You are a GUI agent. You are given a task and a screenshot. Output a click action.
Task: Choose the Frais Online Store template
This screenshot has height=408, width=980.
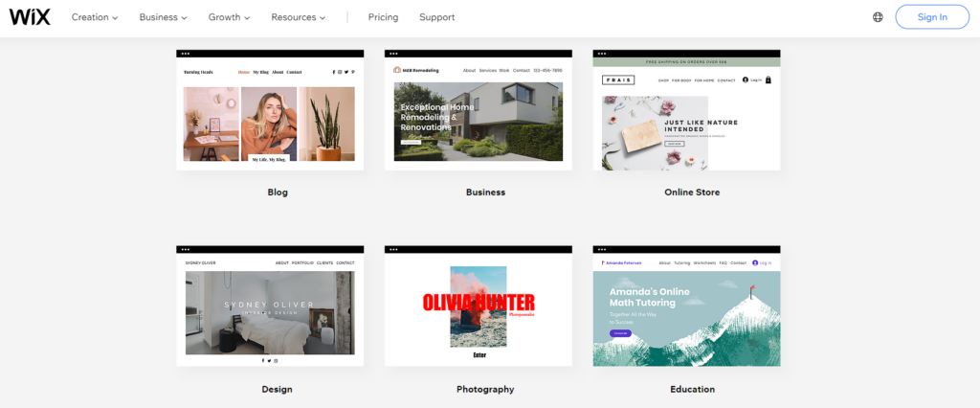(x=686, y=110)
